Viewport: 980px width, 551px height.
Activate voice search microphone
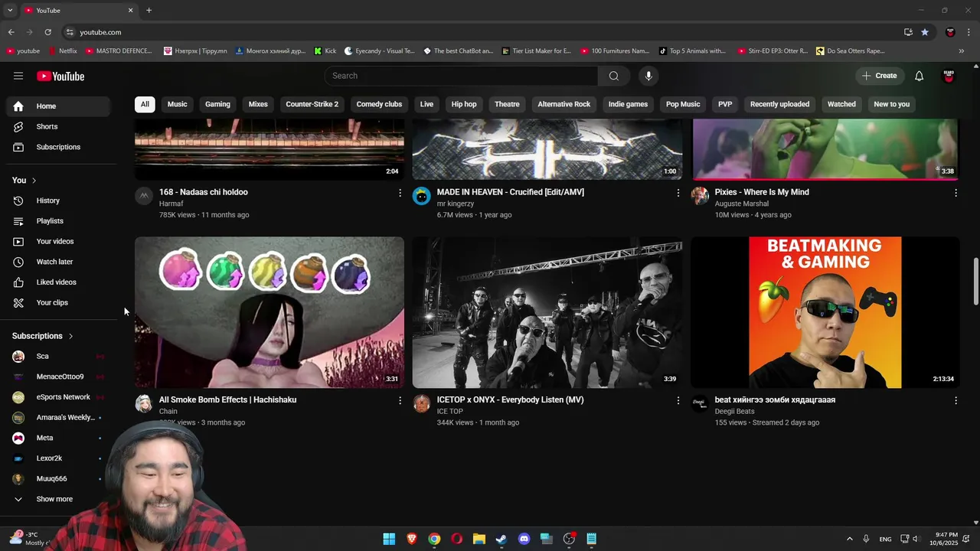coord(648,76)
